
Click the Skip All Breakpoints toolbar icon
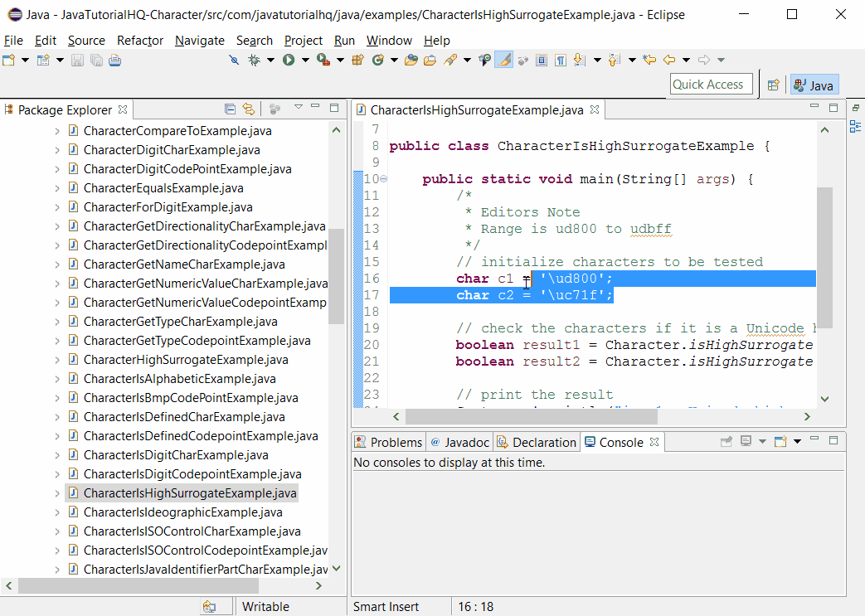[x=233, y=60]
